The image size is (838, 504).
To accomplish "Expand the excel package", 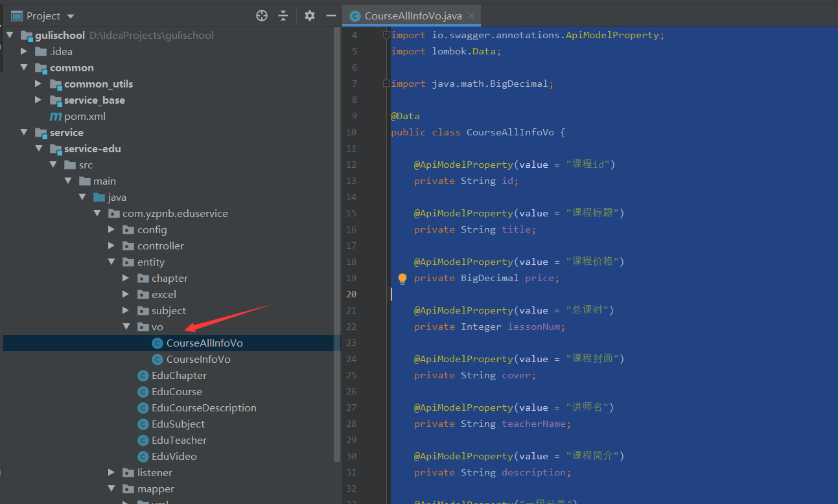I will [x=126, y=294].
